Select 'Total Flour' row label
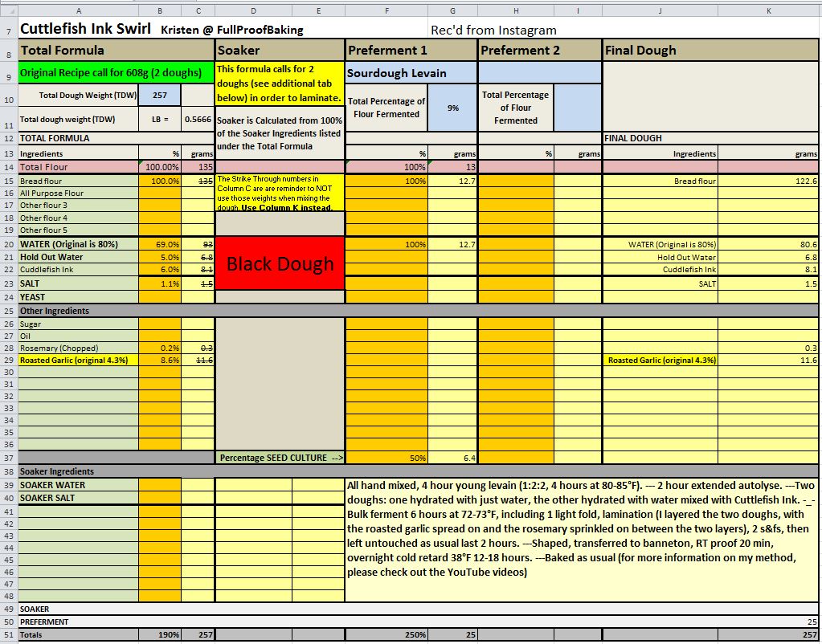This screenshot has width=822, height=644. 79,167
